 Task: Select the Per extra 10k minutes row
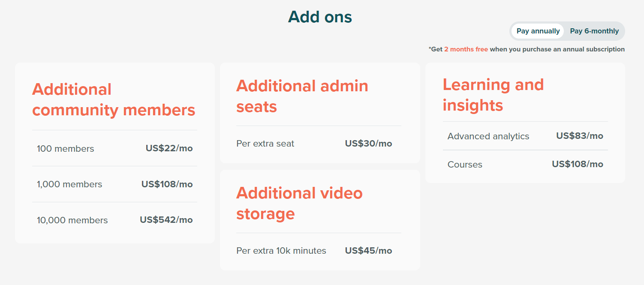click(281, 251)
